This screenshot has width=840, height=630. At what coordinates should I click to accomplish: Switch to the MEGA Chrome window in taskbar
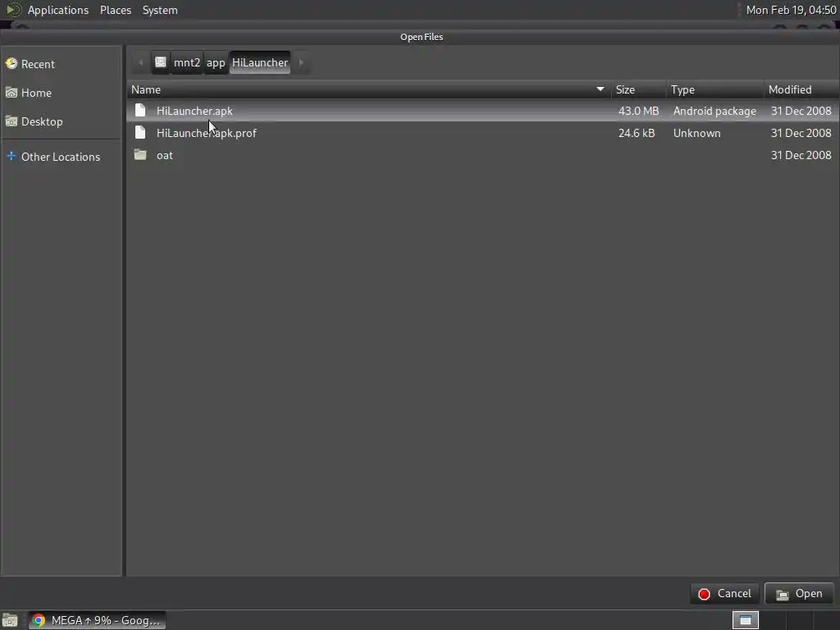click(97, 620)
